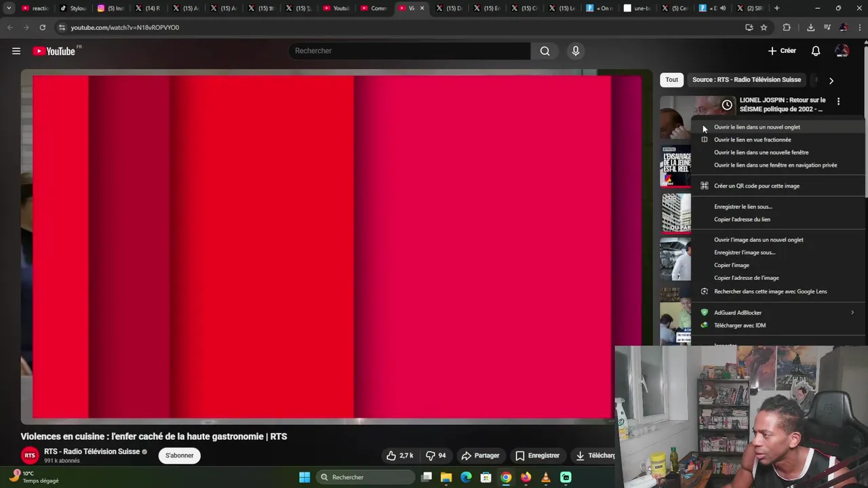Go back with the browser back arrow
The height and width of the screenshot is (488, 868).
point(9,27)
